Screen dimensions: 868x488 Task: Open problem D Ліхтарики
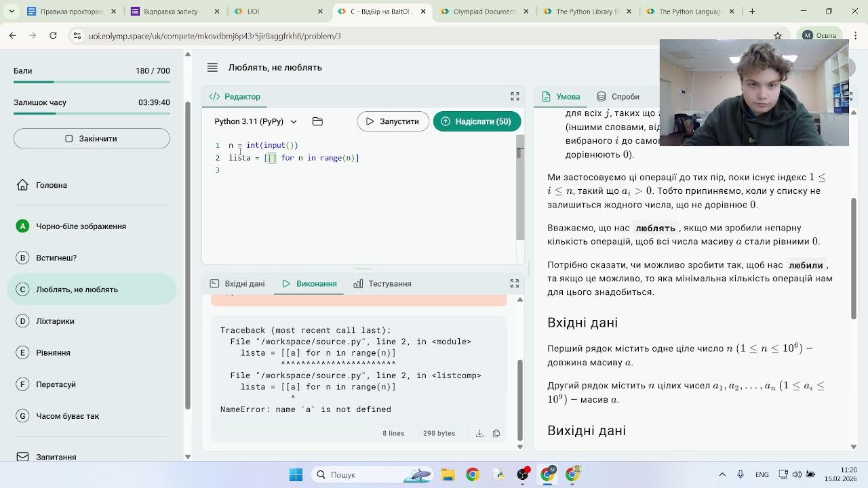[92, 321]
